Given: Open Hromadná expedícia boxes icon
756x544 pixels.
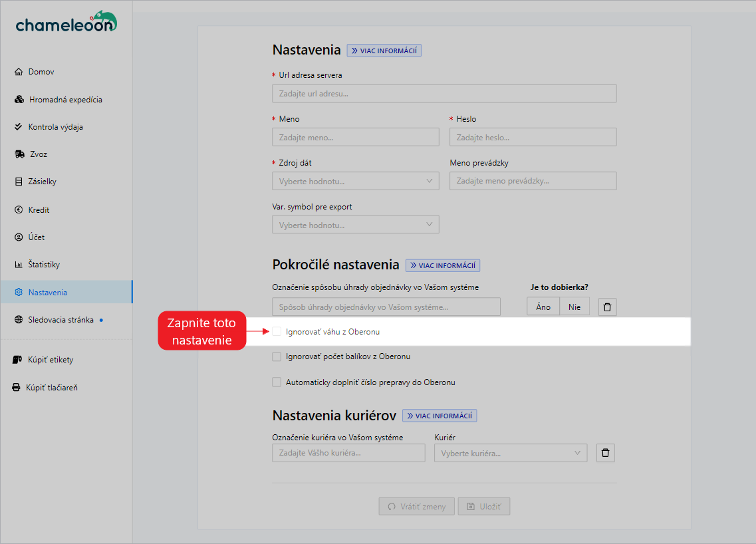Looking at the screenshot, I should (x=19, y=100).
